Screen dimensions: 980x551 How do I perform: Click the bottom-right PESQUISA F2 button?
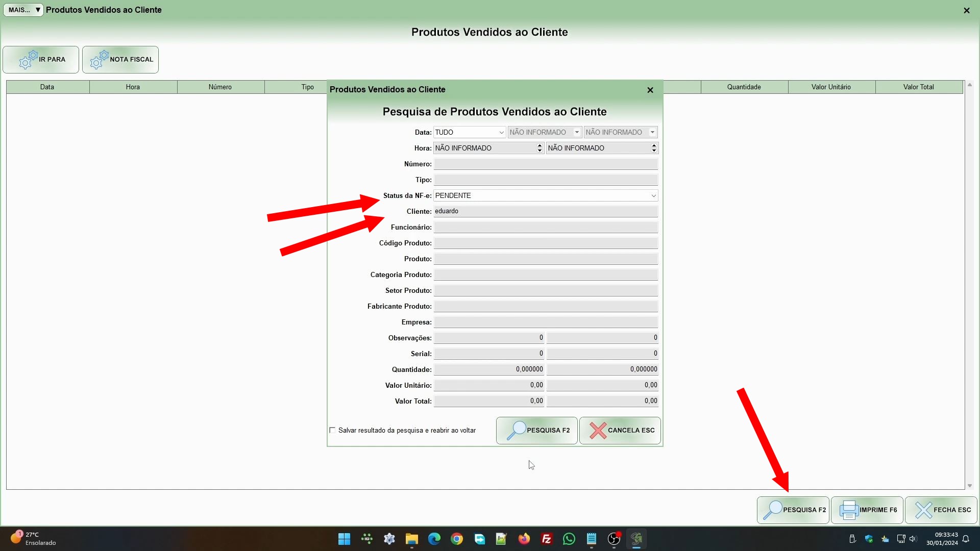(793, 510)
